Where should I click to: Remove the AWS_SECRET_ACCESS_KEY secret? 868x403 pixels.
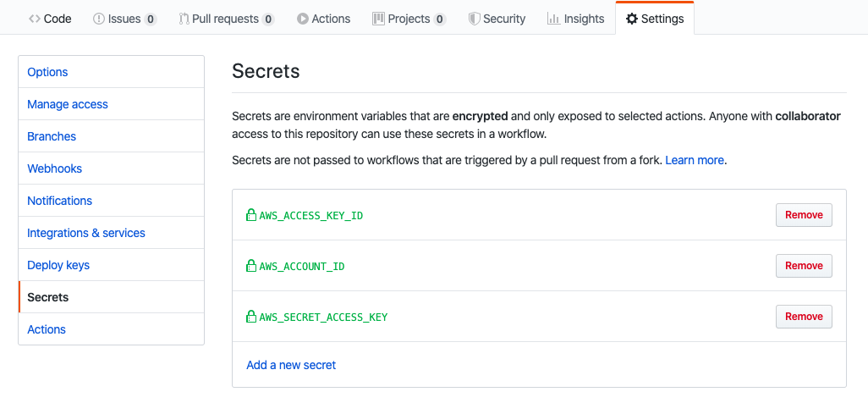[x=804, y=317]
